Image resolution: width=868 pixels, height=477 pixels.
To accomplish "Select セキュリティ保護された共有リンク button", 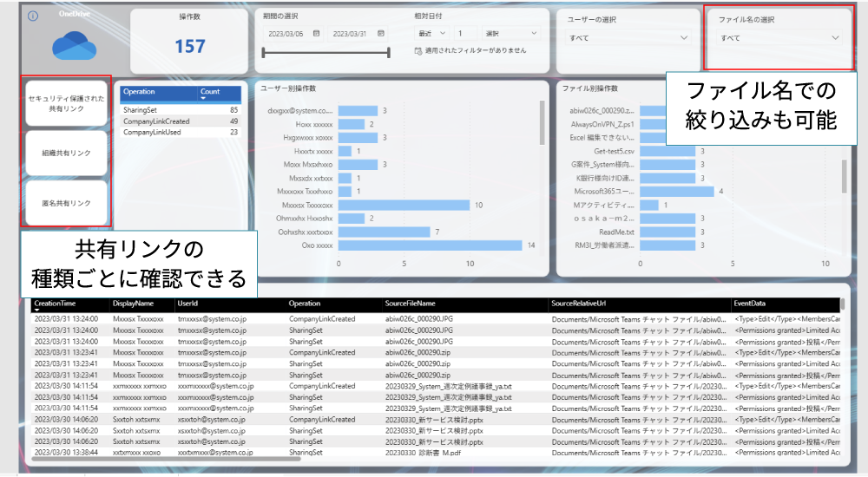I will (67, 103).
